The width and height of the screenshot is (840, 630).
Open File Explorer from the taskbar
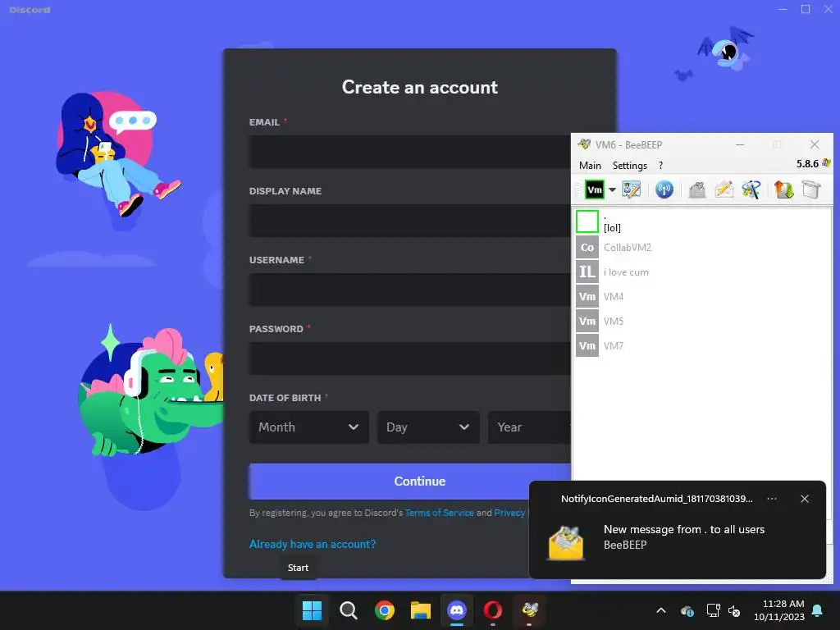coord(421,610)
